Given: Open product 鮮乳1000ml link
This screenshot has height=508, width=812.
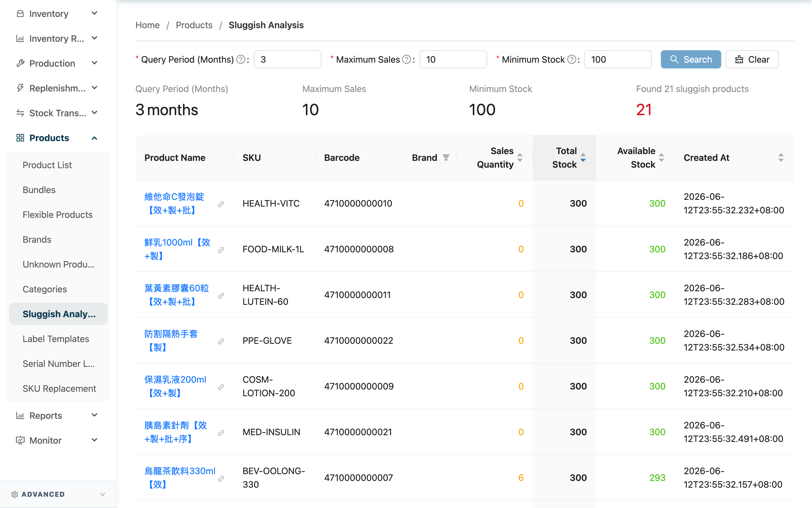Looking at the screenshot, I should 177,249.
